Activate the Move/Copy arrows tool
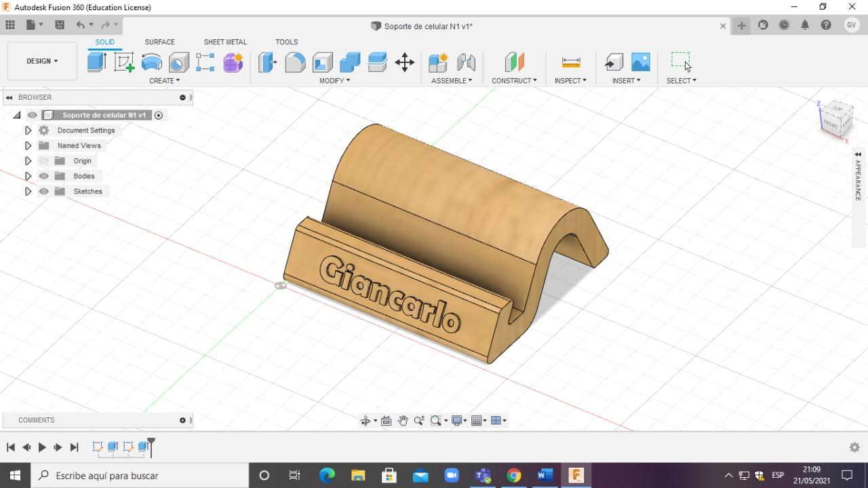The height and width of the screenshot is (488, 868). tap(405, 62)
